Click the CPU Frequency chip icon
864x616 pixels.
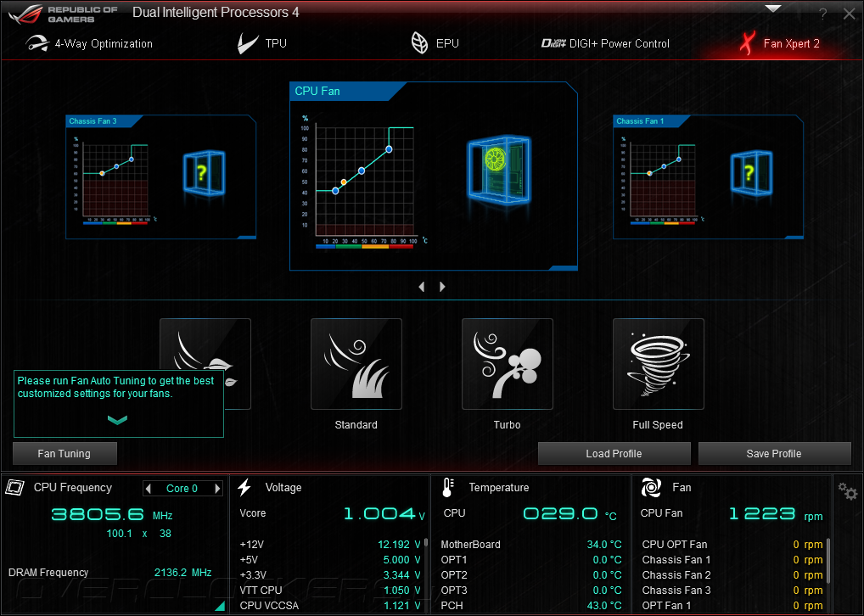click(15, 487)
